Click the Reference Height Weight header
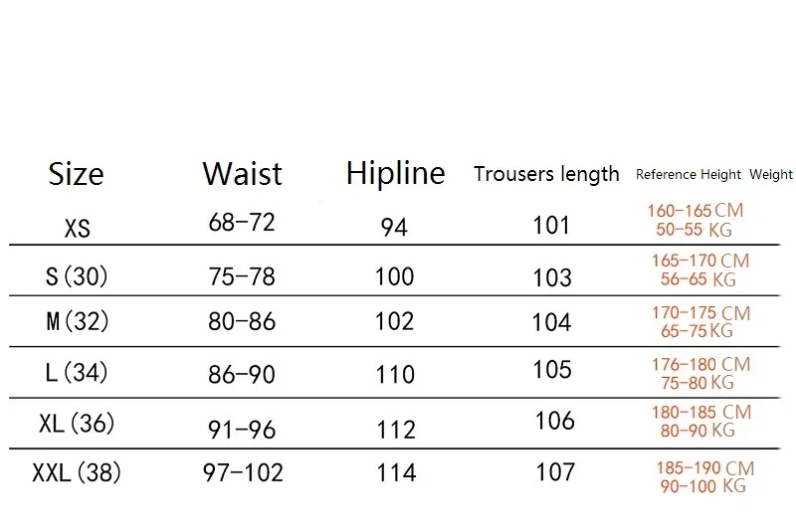Screen dimensions: 796x532 pyautogui.click(x=713, y=175)
